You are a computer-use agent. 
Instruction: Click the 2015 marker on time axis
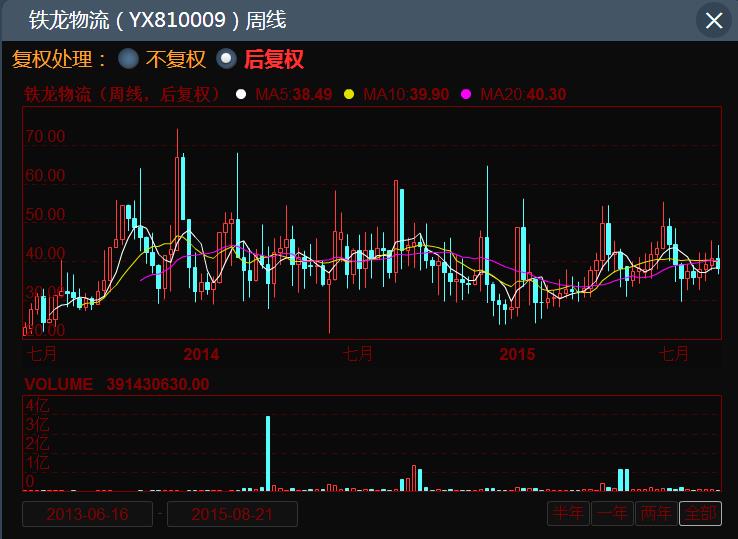pos(517,354)
